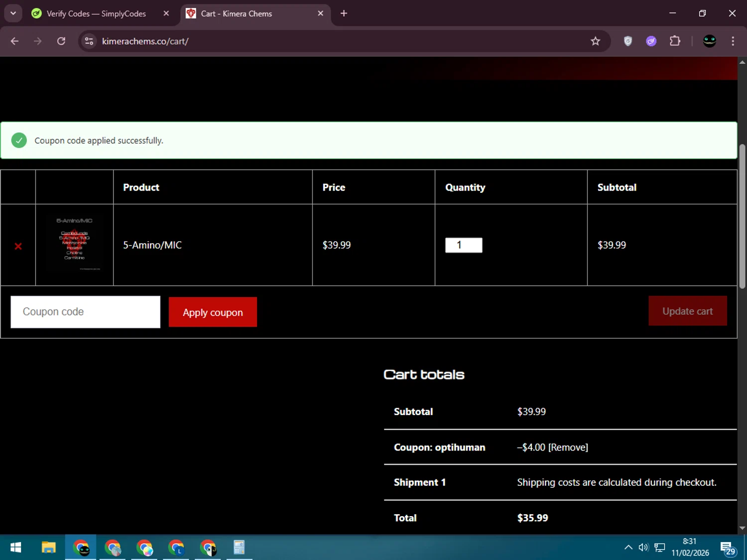Select the shipping costs calculated text
Screen dimensions: 747x560
(x=617, y=483)
